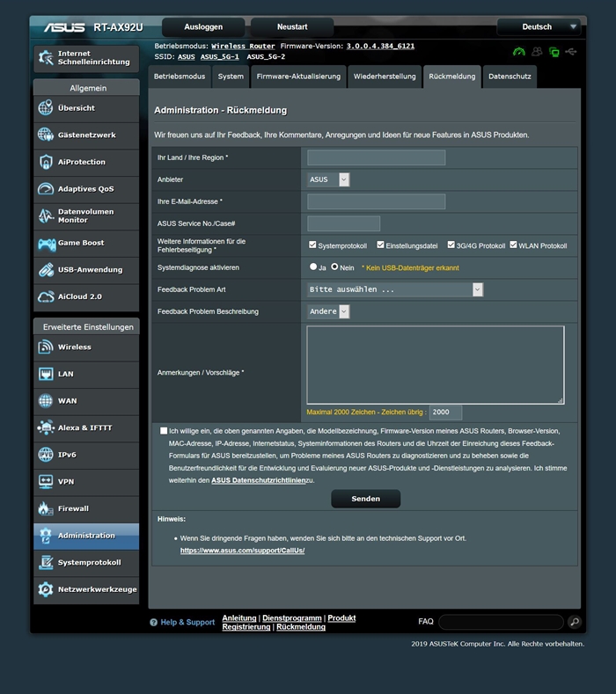Viewport: 616px width, 694px height.
Task: Switch to the System tab
Action: 231,77
